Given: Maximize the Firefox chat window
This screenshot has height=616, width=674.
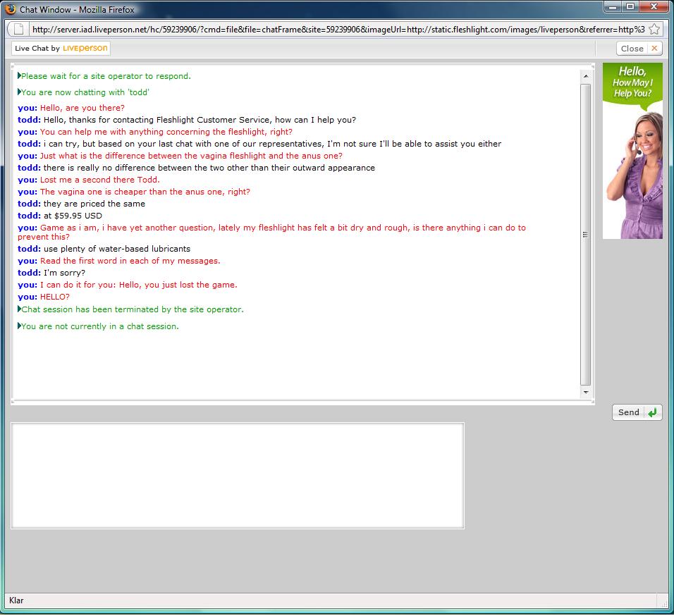Looking at the screenshot, I should click(x=630, y=7).
